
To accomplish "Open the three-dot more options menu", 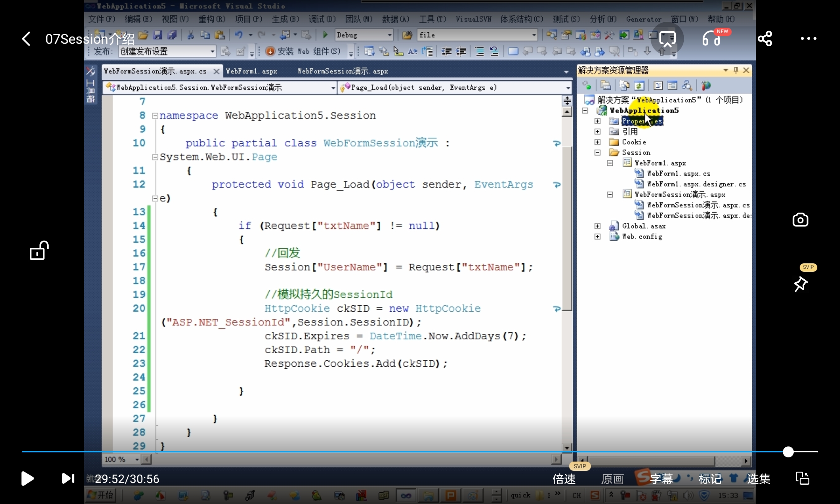I will [x=808, y=39].
